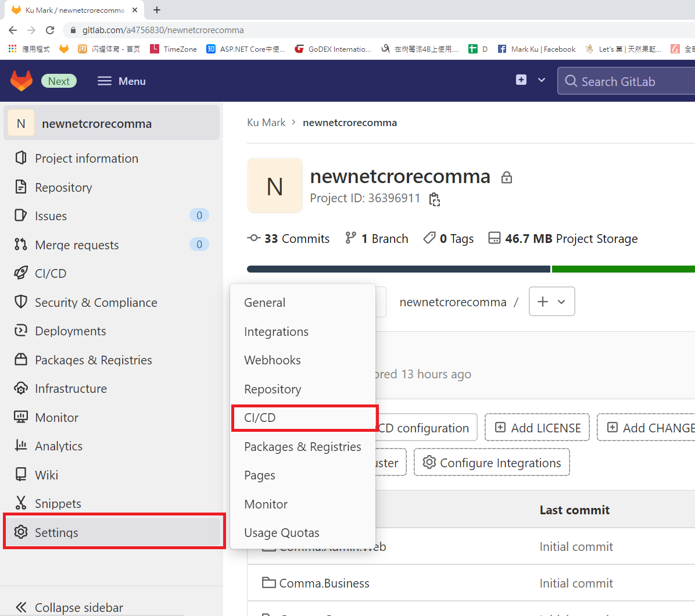The image size is (695, 616).
Task: Open the Menu hamburger dropdown
Action: coord(121,81)
